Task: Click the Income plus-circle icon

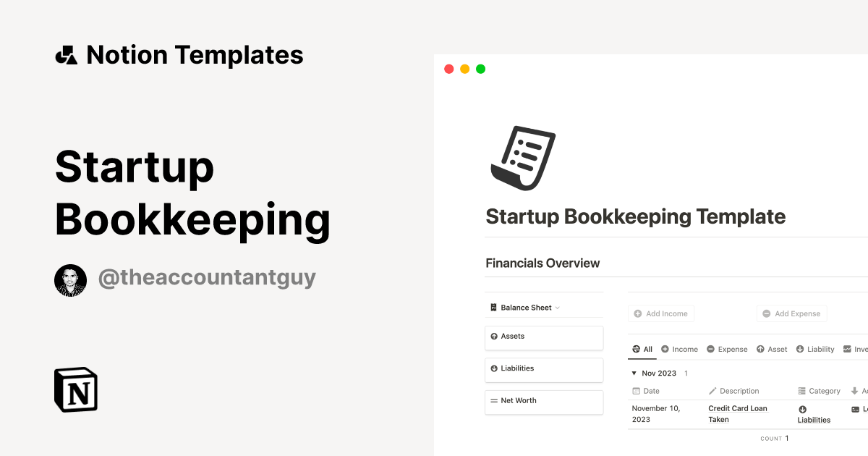Action: [x=666, y=349]
